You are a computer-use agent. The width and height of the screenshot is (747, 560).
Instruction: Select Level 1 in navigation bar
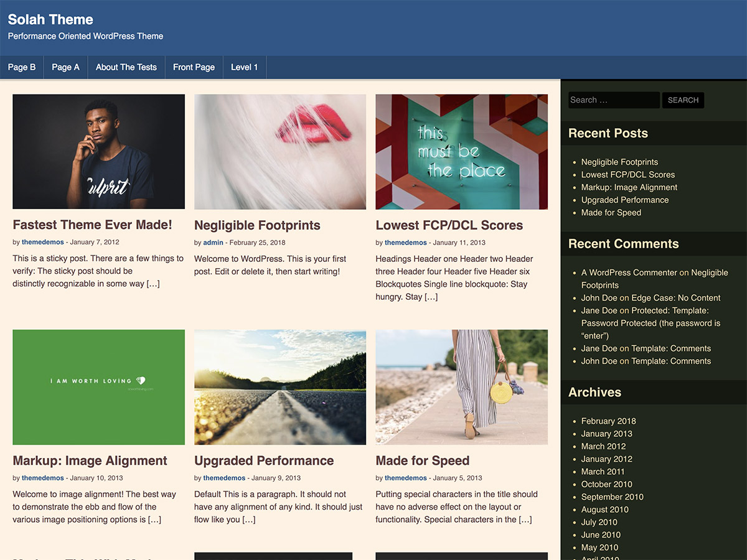[244, 67]
